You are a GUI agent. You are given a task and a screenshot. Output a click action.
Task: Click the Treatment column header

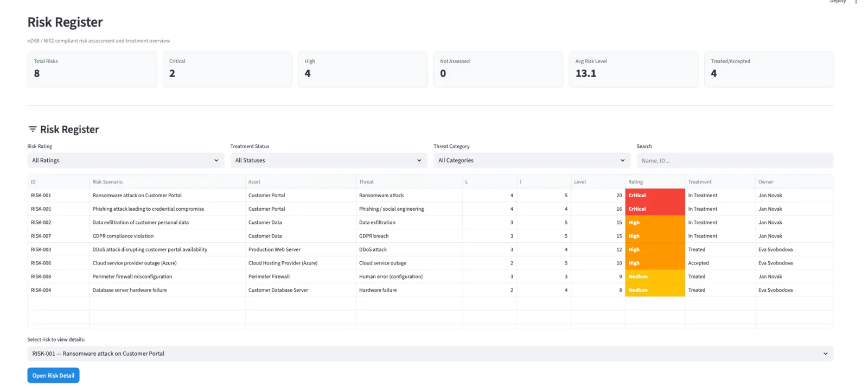pos(720,182)
